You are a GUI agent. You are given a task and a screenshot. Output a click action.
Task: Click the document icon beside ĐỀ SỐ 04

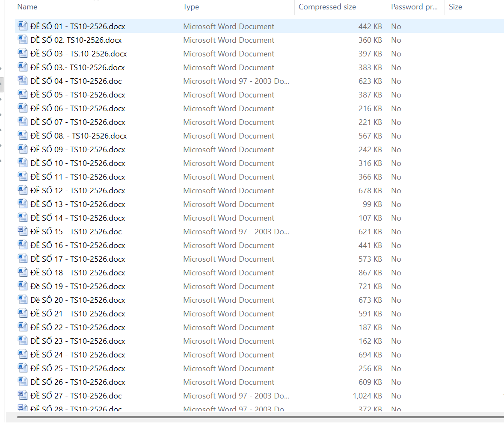pyautogui.click(x=23, y=81)
